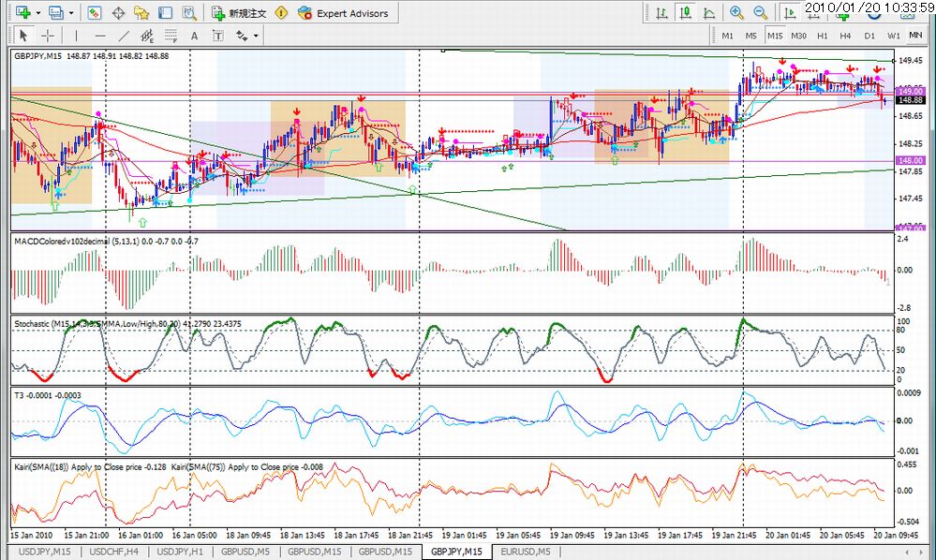Click the current price 148.88 label
Image resolution: width=936 pixels, height=560 pixels.
click(x=911, y=100)
